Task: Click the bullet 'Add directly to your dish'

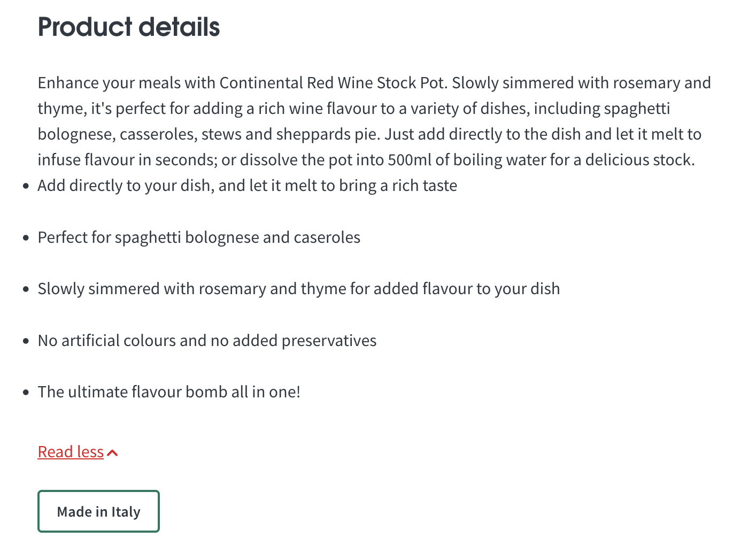Action: [x=247, y=186]
